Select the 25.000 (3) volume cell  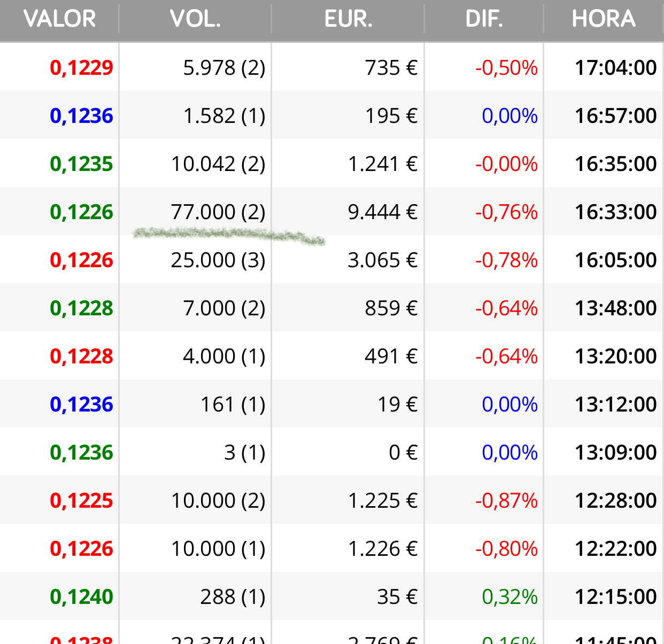coord(218,260)
